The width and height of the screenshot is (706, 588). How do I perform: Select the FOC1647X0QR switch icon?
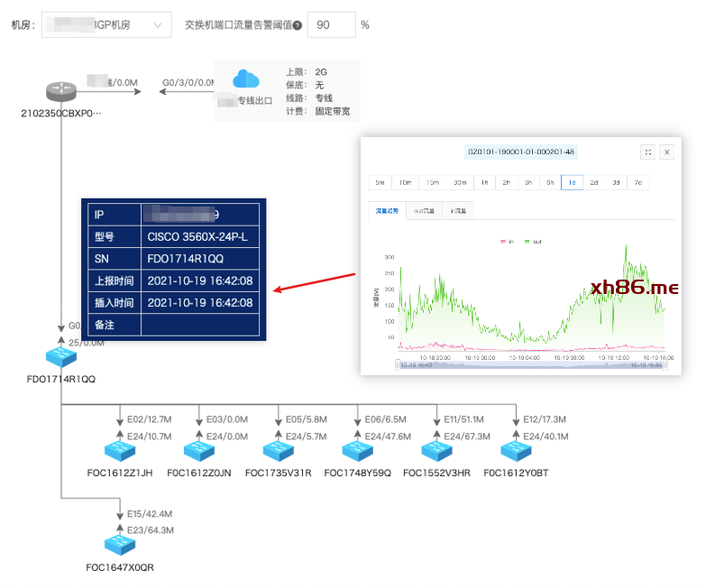pyautogui.click(x=119, y=547)
